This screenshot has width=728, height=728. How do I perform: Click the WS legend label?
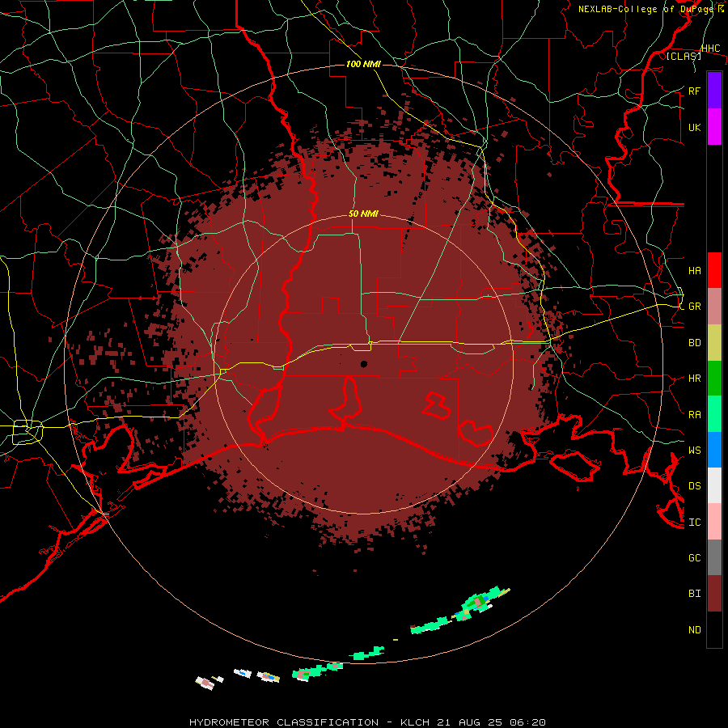[694, 450]
